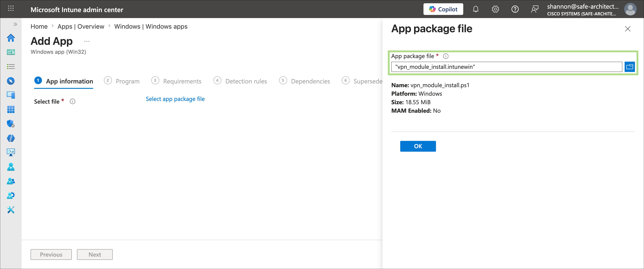Open help question mark icon
Image resolution: width=644 pixels, height=269 pixels.
pyautogui.click(x=515, y=9)
